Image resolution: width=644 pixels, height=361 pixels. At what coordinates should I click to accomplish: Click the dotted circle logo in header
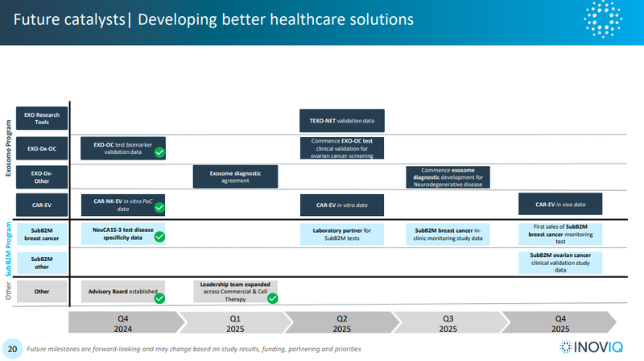(x=603, y=19)
